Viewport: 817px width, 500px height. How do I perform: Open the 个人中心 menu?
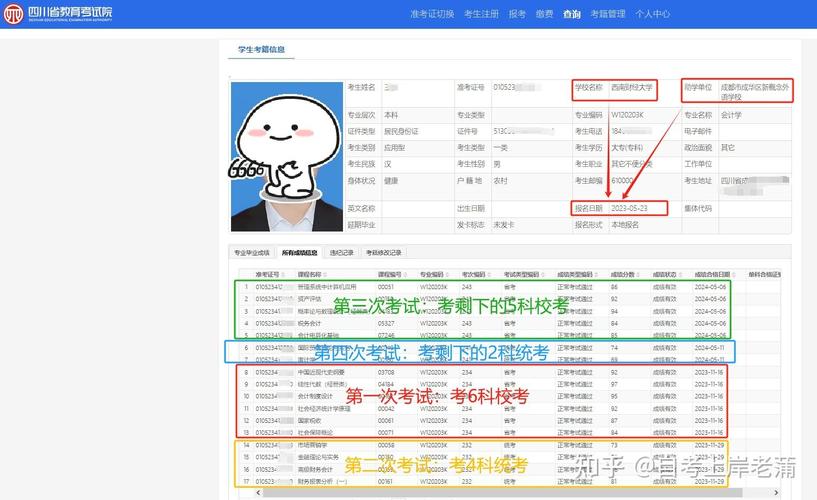point(652,14)
